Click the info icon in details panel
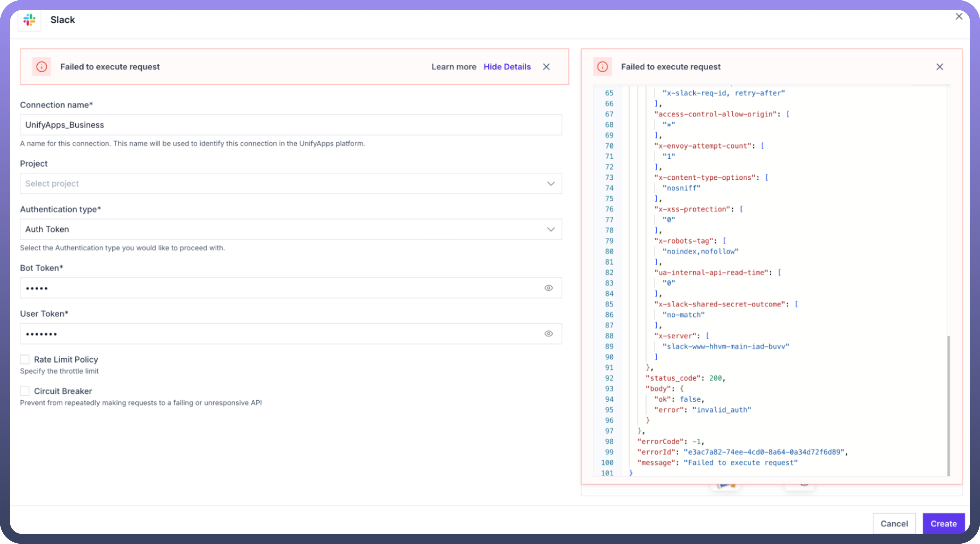This screenshot has height=544, width=980. pos(602,66)
